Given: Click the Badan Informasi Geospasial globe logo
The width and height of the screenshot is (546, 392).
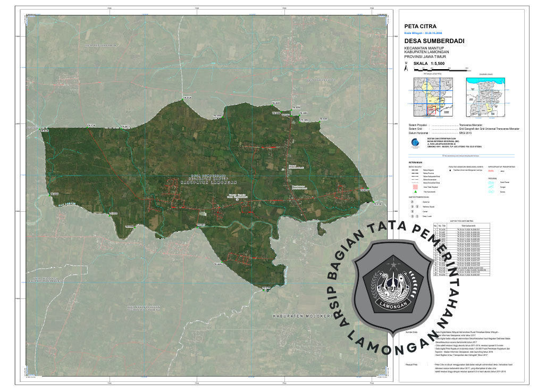Looking at the screenshot, I should (415, 143).
